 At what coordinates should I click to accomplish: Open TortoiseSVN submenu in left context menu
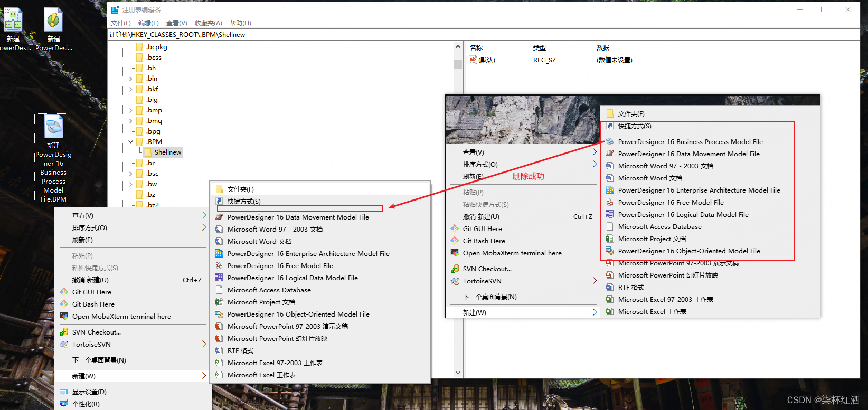click(x=132, y=345)
